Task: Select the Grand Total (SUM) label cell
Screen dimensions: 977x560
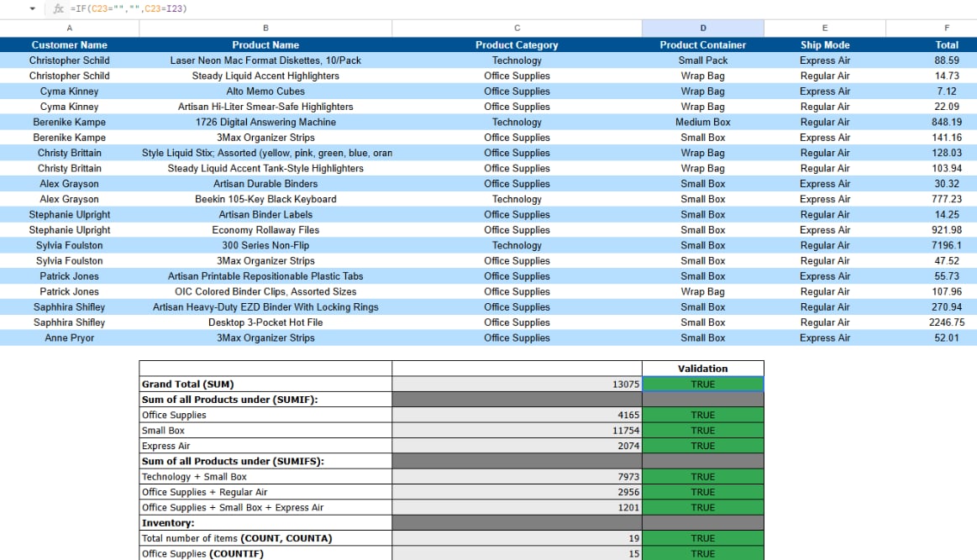Action: [x=265, y=385]
